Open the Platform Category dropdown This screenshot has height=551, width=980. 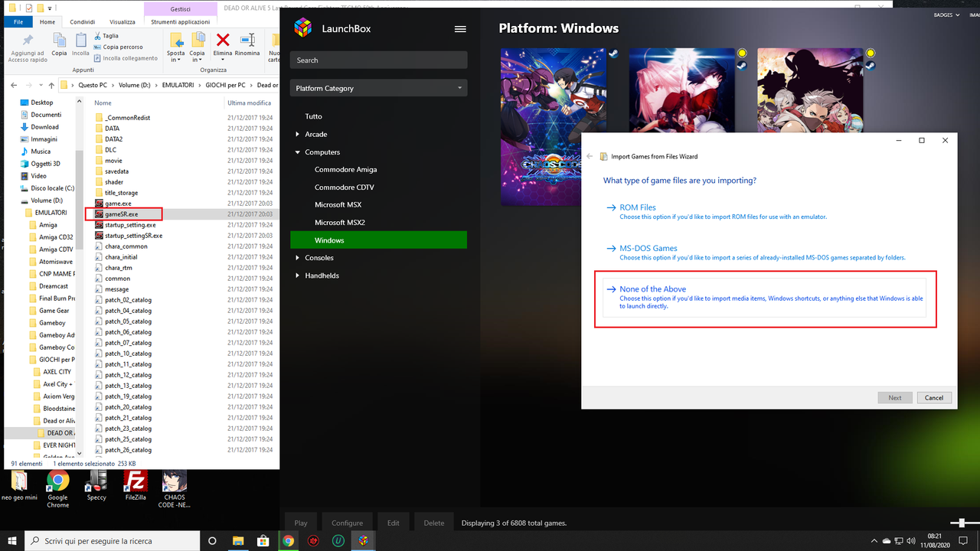378,88
